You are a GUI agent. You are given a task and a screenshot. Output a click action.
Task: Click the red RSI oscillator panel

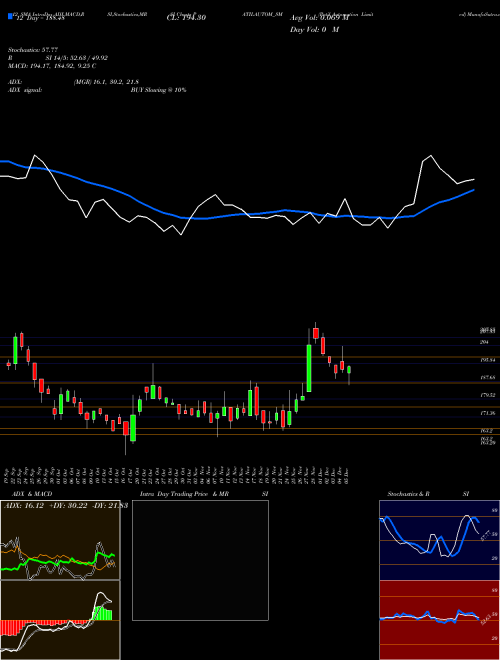click(439, 620)
